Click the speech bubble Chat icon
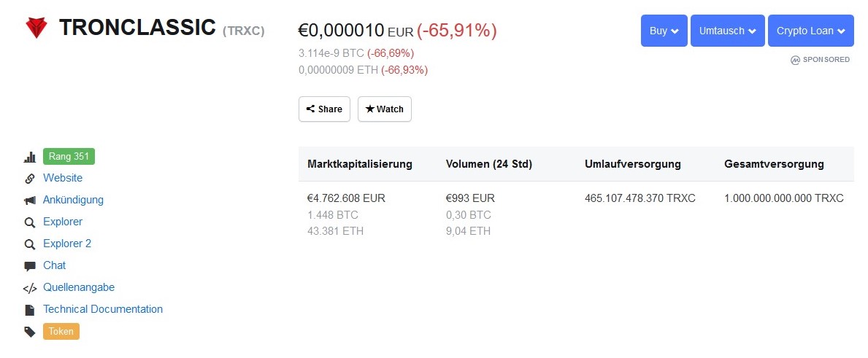 click(x=30, y=266)
